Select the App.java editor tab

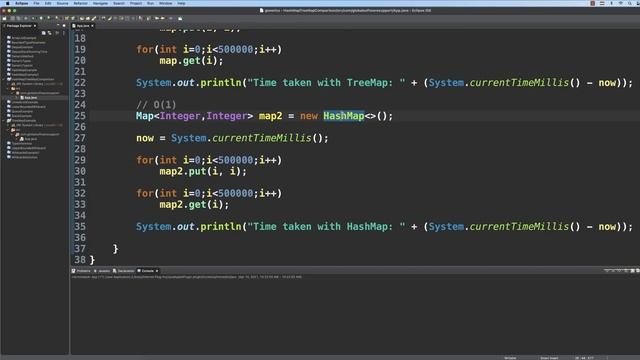(x=83, y=26)
